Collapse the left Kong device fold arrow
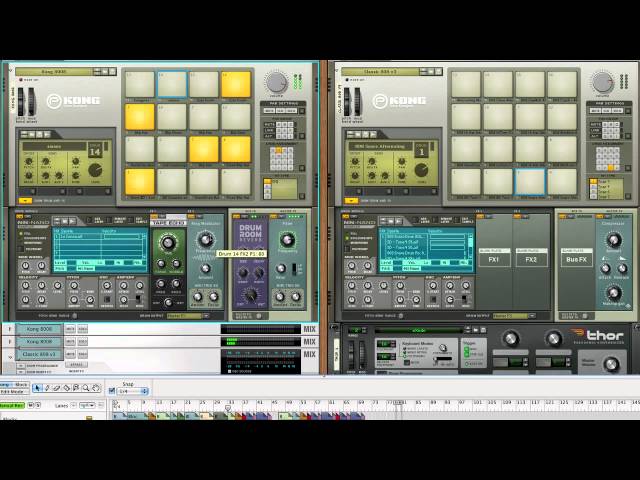 pos(11,71)
